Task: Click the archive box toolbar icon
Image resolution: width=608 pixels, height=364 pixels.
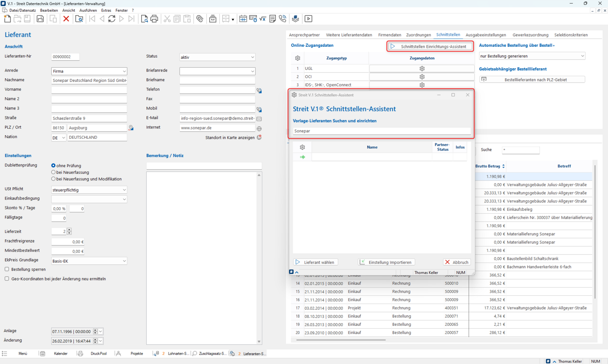Action: [213, 19]
